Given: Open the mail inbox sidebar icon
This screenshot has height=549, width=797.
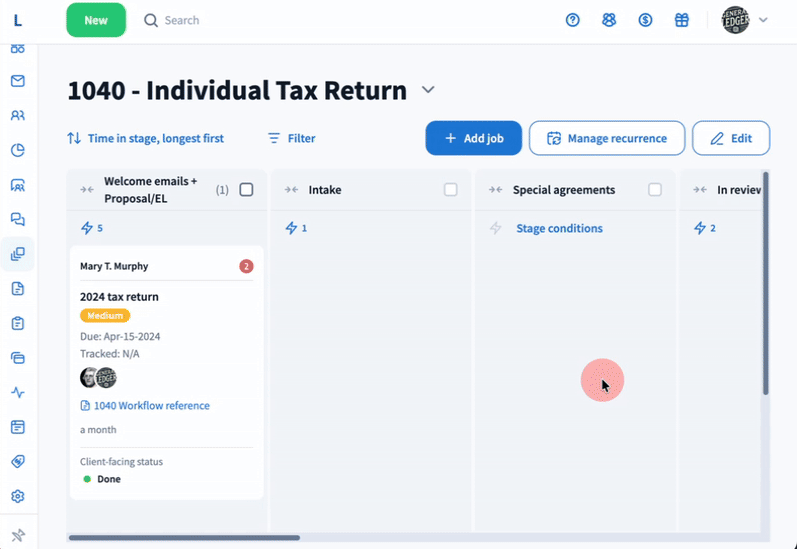Looking at the screenshot, I should tap(17, 81).
